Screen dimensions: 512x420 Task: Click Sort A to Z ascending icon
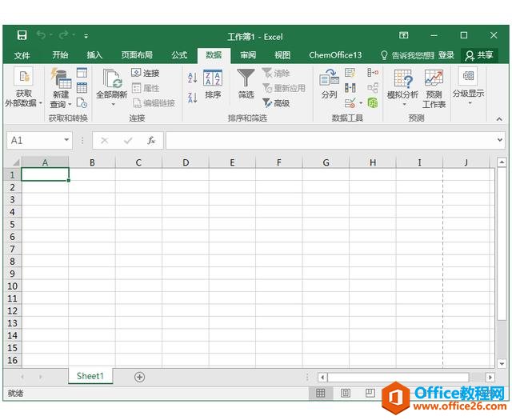[193, 78]
